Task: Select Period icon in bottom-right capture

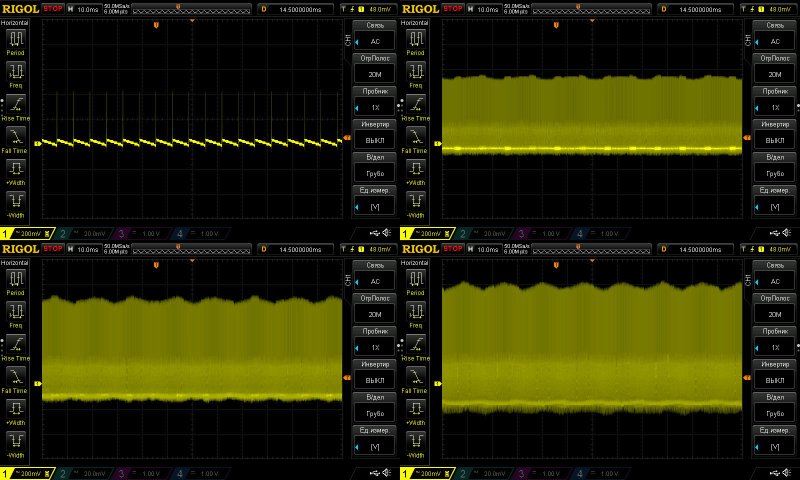Action: pos(416,279)
